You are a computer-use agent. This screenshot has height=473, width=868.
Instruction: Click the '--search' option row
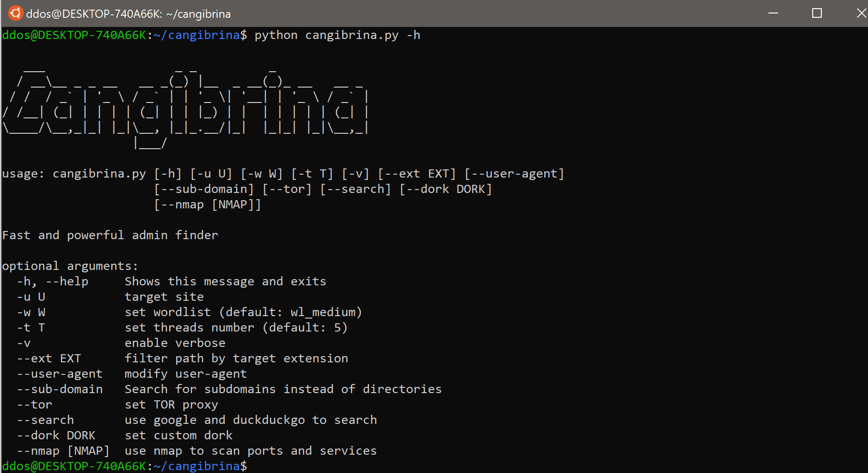coord(45,420)
